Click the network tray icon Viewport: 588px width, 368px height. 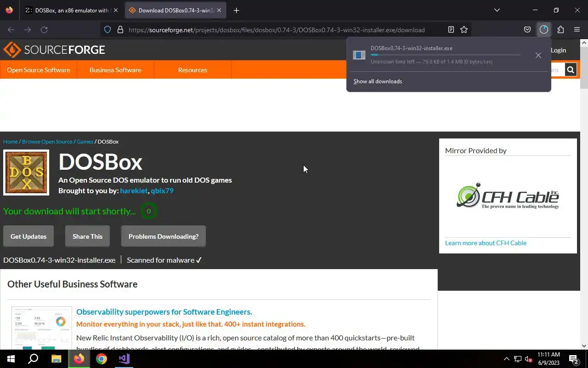(x=518, y=359)
